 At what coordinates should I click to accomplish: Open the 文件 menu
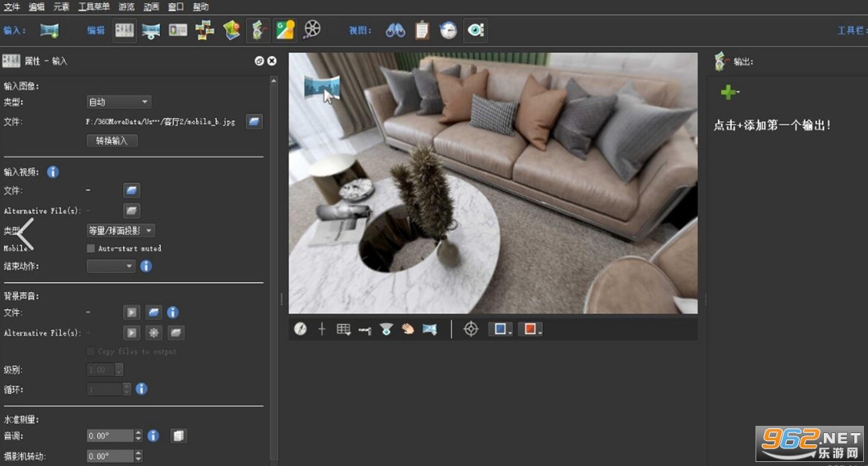pos(11,6)
